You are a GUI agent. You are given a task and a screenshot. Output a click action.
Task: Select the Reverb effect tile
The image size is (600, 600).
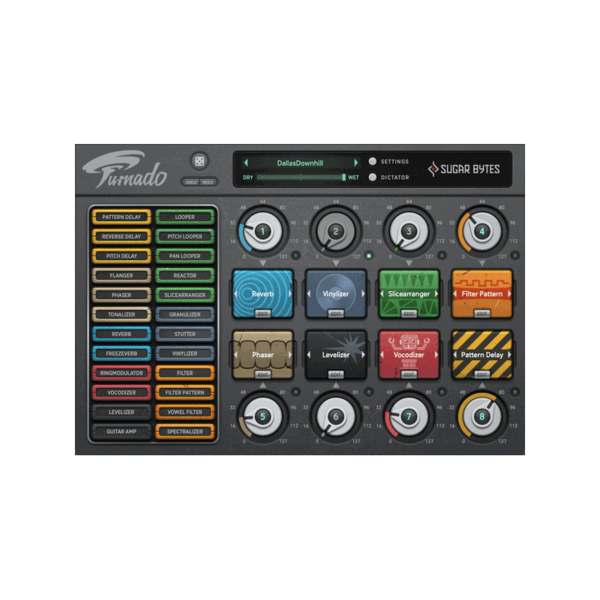[263, 294]
